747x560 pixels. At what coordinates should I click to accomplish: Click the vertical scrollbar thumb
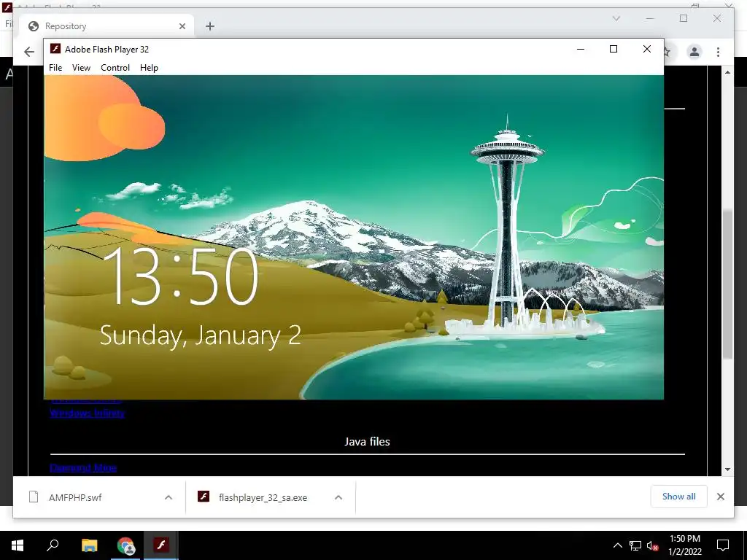pyautogui.click(x=727, y=284)
